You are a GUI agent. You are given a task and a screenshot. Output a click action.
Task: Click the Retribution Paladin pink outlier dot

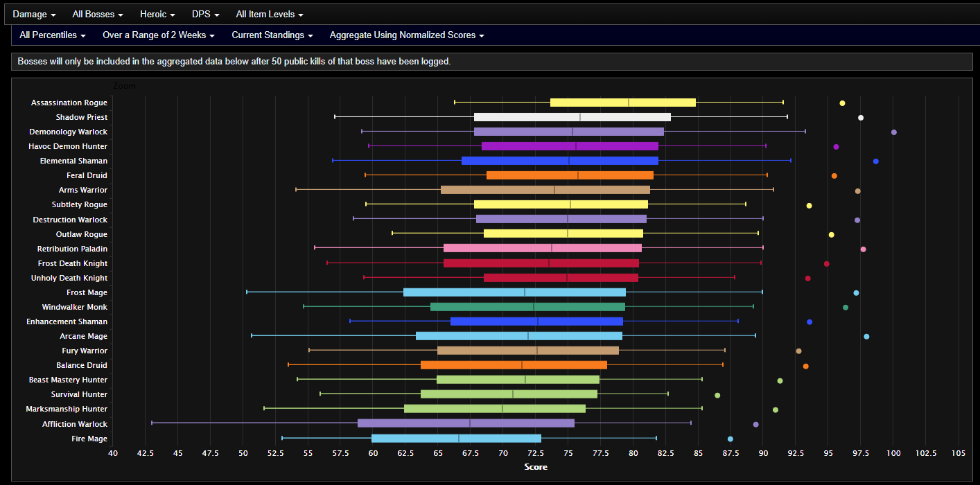[863, 249]
